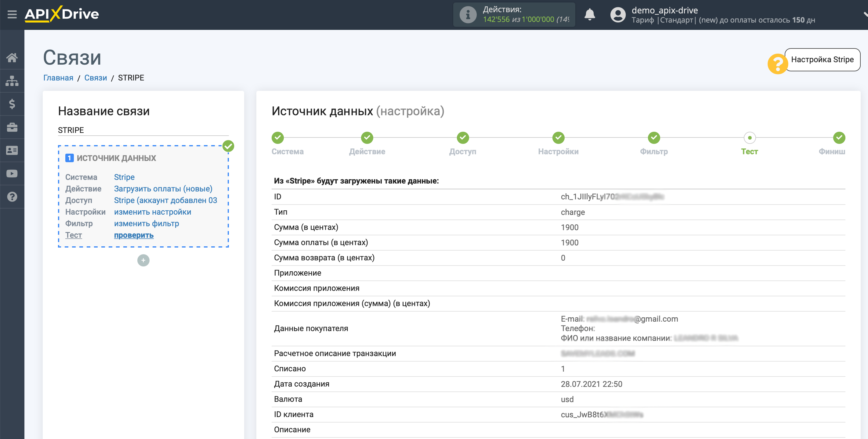Open the contact card icon in sidebar

coord(12,151)
